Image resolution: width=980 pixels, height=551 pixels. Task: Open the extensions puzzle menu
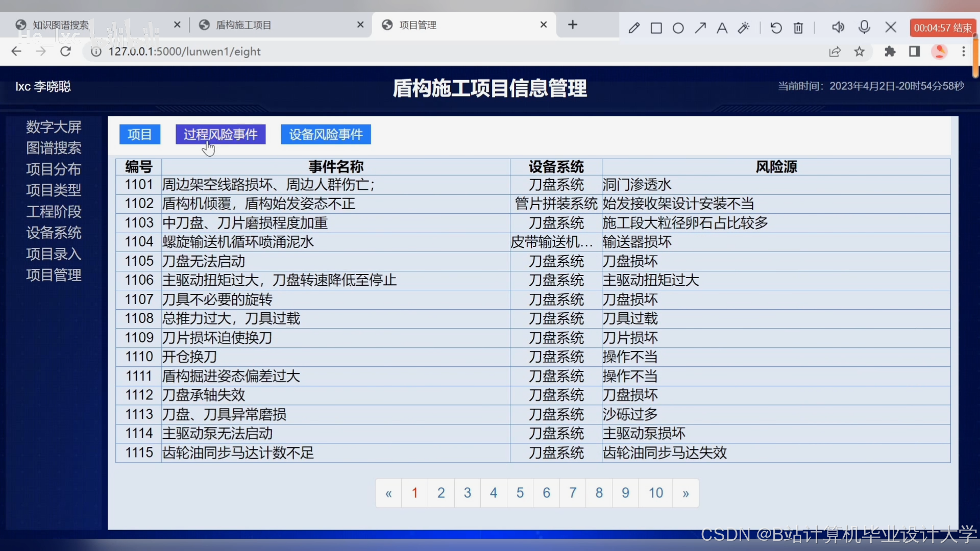pyautogui.click(x=890, y=52)
